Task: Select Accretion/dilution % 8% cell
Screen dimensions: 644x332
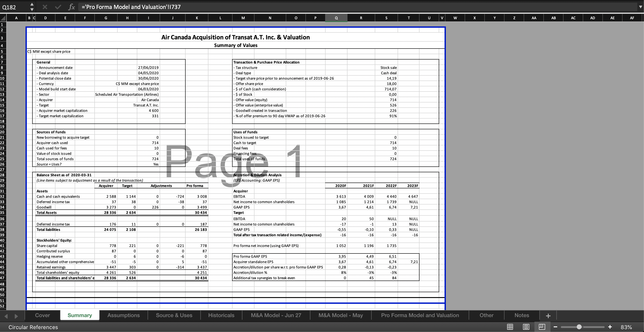Action: 336,272
